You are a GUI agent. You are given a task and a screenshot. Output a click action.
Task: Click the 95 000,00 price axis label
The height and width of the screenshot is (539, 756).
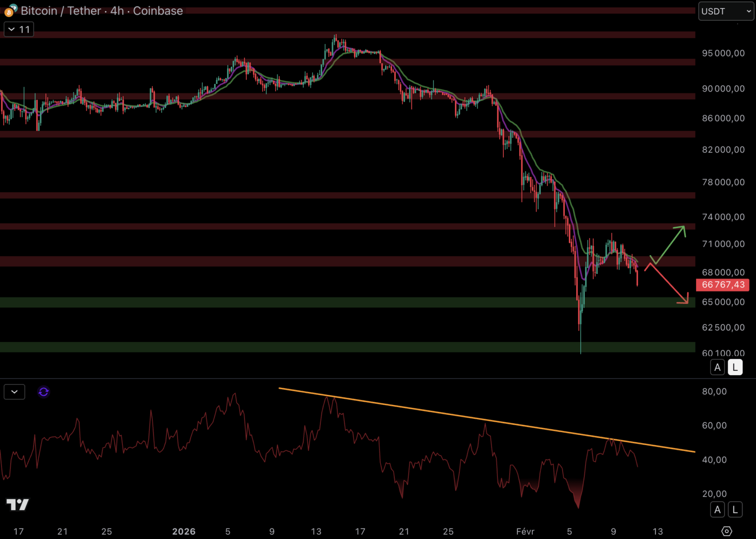click(723, 53)
